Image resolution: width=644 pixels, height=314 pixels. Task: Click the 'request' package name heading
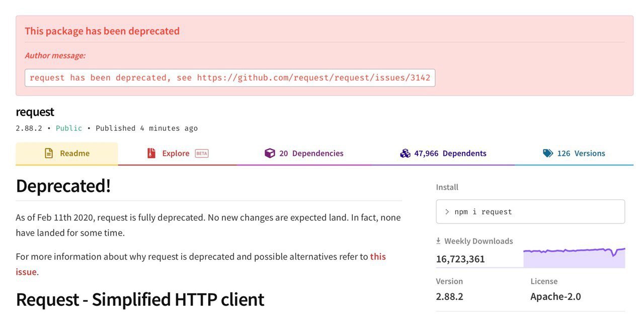pyautogui.click(x=35, y=112)
